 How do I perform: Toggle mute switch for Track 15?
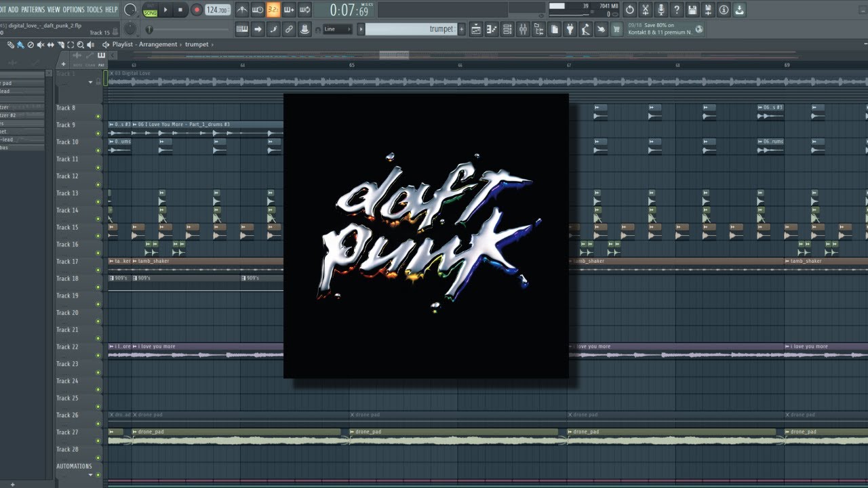tap(98, 235)
